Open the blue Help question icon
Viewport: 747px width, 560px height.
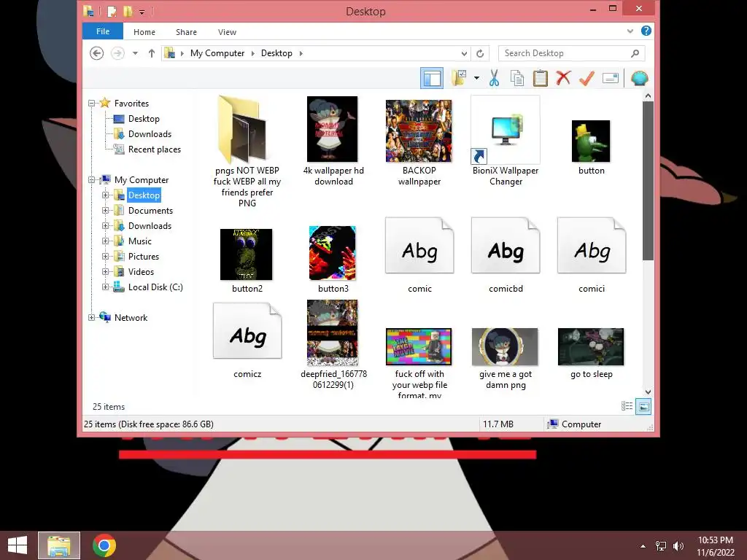(646, 31)
